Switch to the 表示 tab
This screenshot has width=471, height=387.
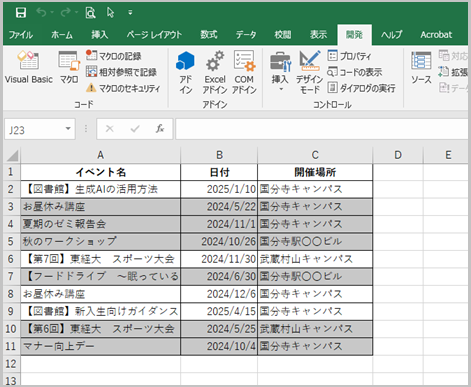(318, 35)
